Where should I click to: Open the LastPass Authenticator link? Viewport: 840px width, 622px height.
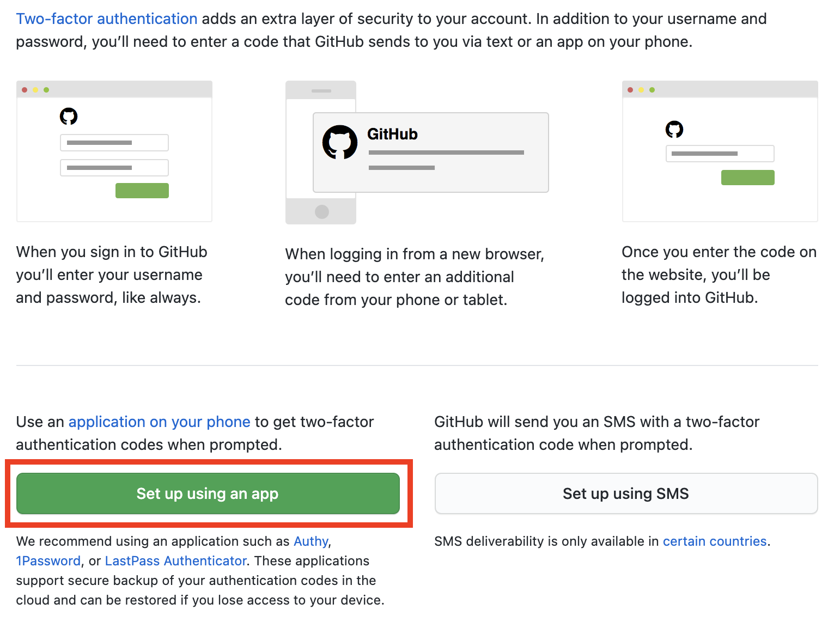click(175, 560)
